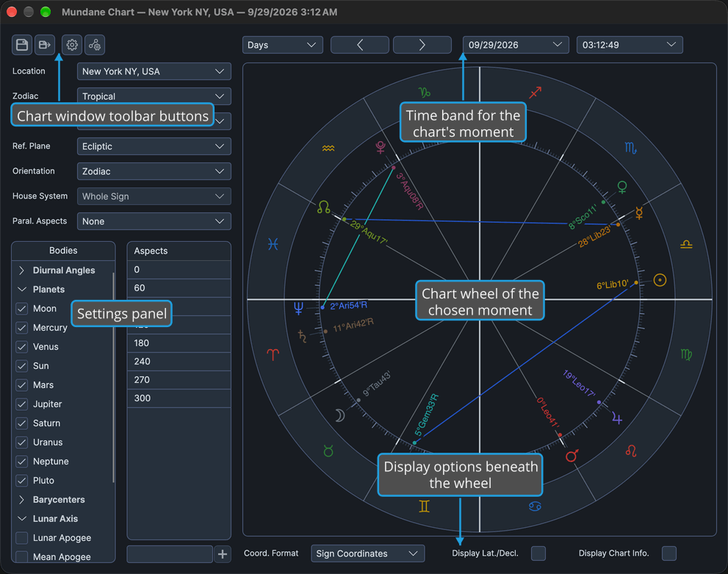Click the Sagittarius sign symbol

click(536, 93)
